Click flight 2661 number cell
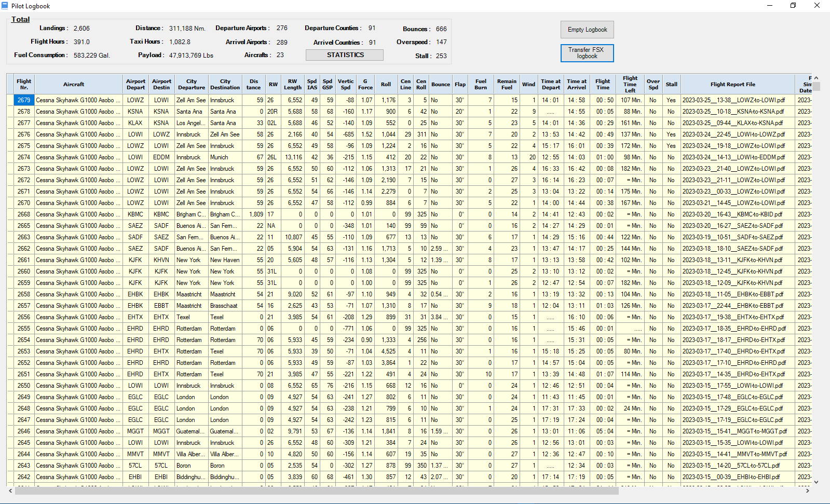Viewport: 830px width, 504px height. pyautogui.click(x=24, y=260)
